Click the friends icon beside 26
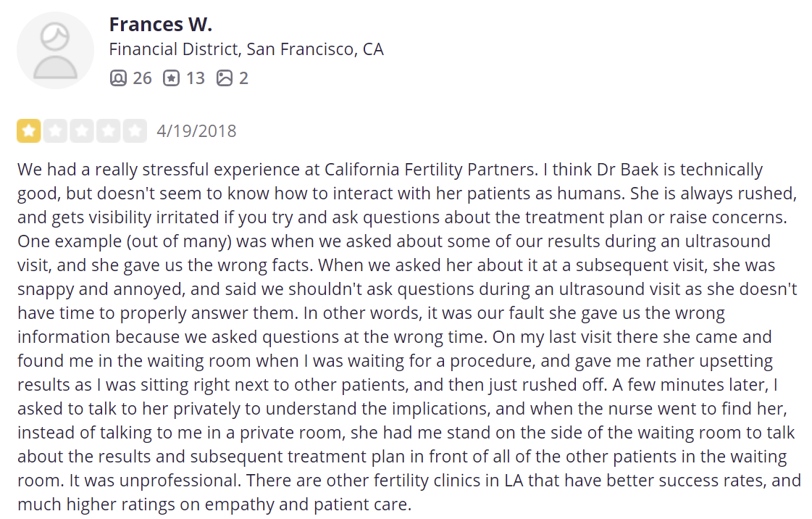 [x=117, y=78]
